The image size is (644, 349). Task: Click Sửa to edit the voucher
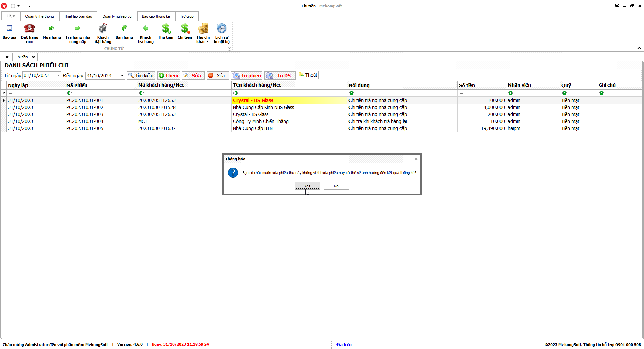(193, 76)
